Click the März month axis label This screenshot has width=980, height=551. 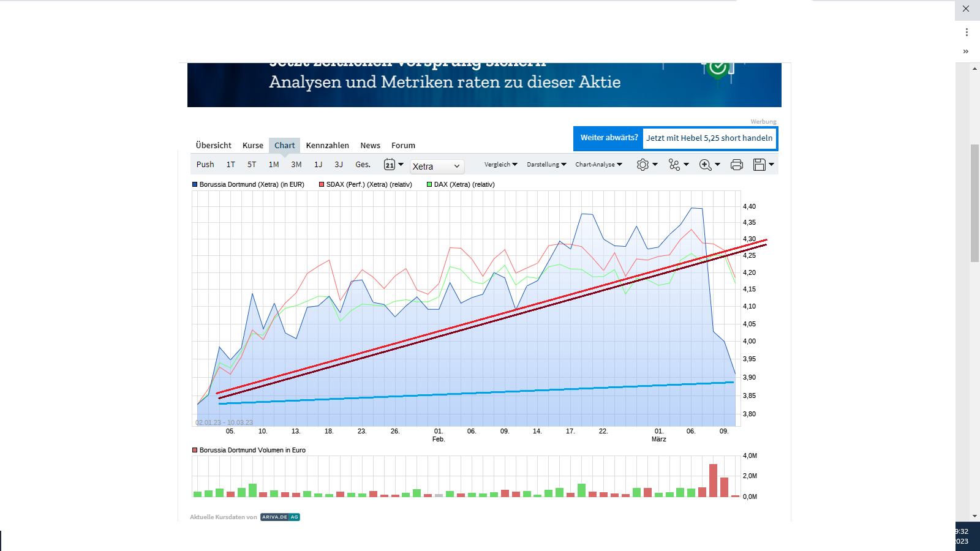tap(659, 440)
